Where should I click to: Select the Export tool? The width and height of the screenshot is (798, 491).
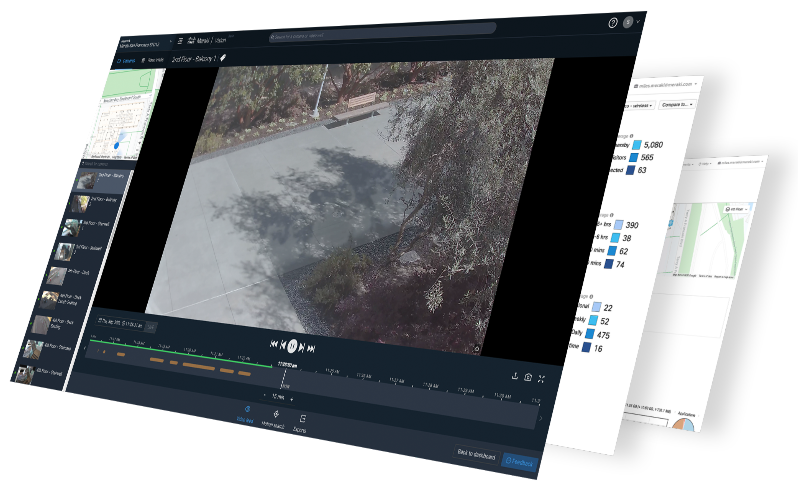tap(301, 424)
